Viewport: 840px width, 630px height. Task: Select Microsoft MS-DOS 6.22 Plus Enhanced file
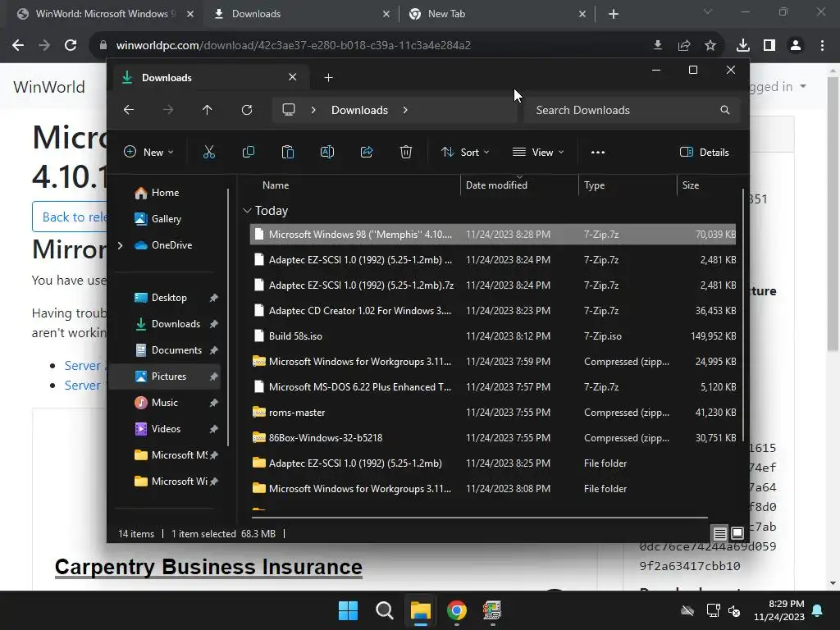click(493, 387)
